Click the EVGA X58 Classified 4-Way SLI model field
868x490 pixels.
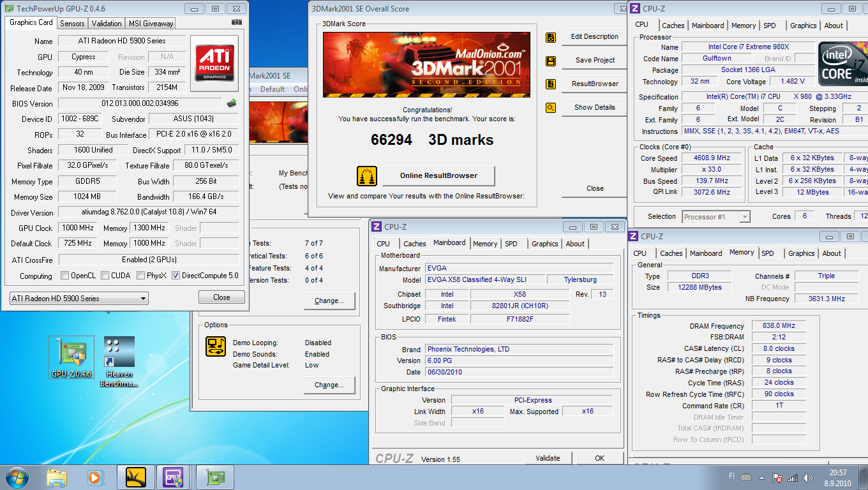tap(486, 279)
